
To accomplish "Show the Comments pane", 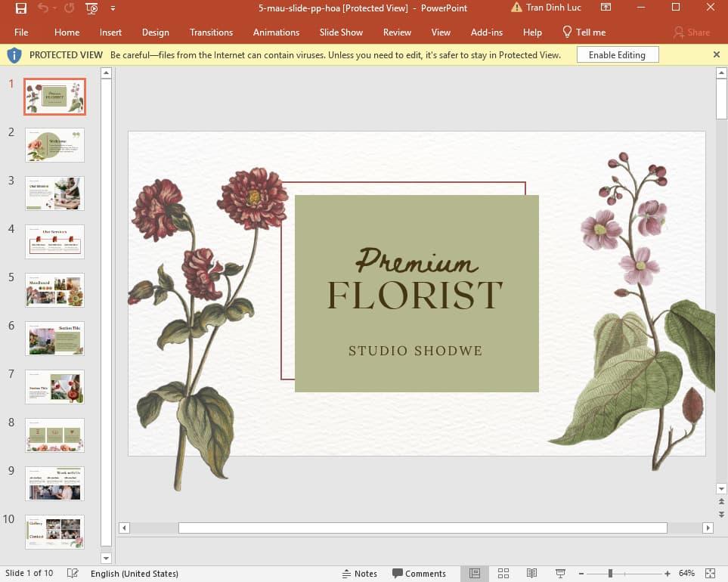I will 420,573.
